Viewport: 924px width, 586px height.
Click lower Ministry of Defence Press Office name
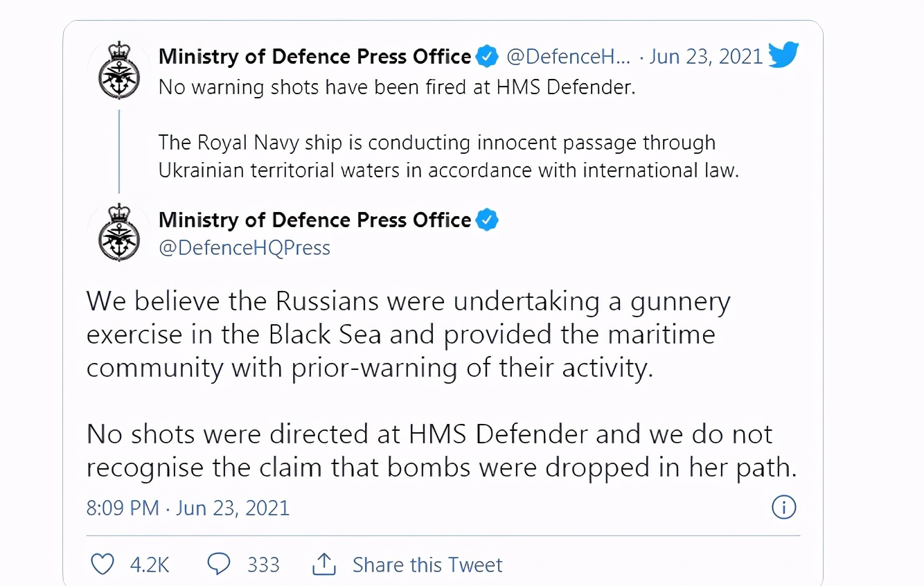click(314, 220)
